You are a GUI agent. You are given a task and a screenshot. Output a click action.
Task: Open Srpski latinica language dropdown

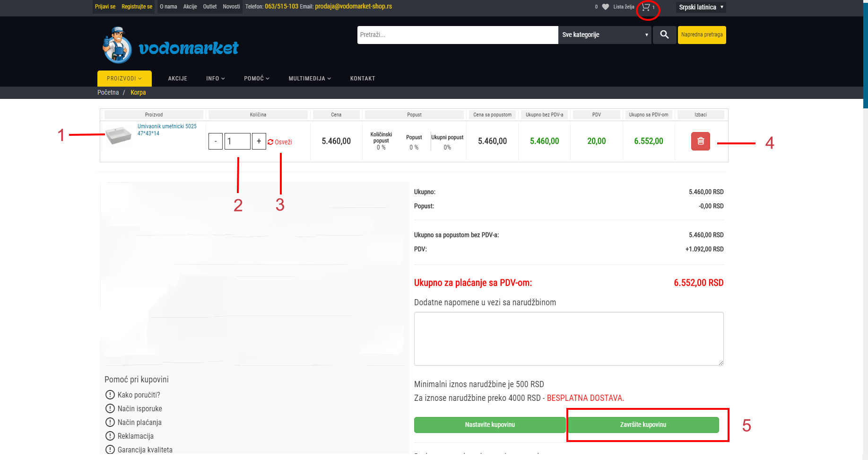701,7
